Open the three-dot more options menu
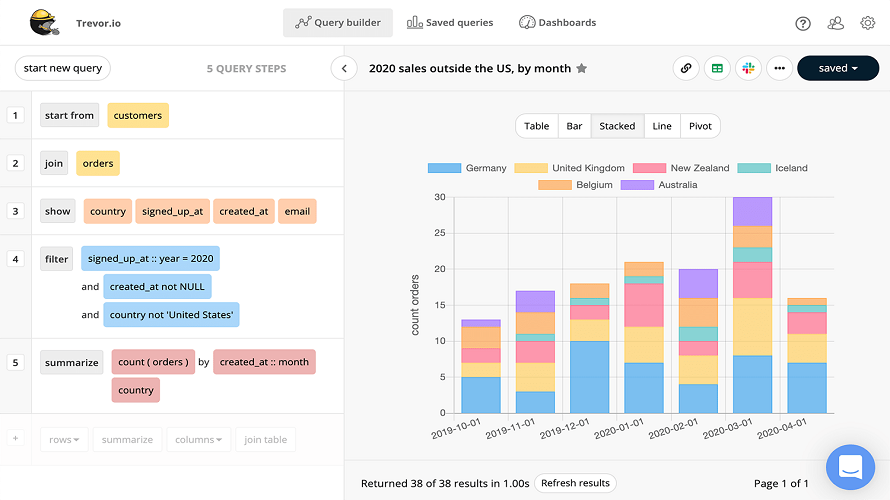Image resolution: width=890 pixels, height=500 pixels. [x=779, y=68]
